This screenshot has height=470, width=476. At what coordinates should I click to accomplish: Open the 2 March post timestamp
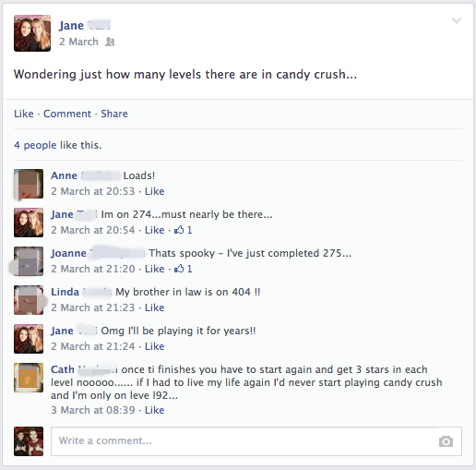point(78,42)
